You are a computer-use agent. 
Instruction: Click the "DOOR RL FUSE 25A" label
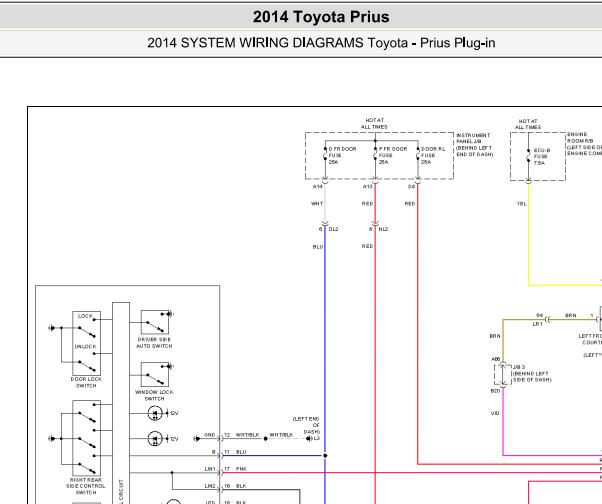click(x=433, y=155)
